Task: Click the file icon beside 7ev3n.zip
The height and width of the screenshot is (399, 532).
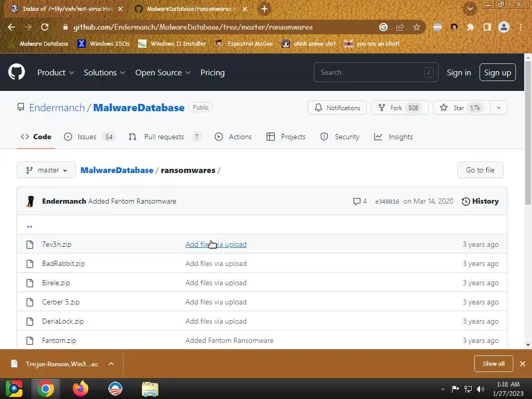Action: (30, 244)
